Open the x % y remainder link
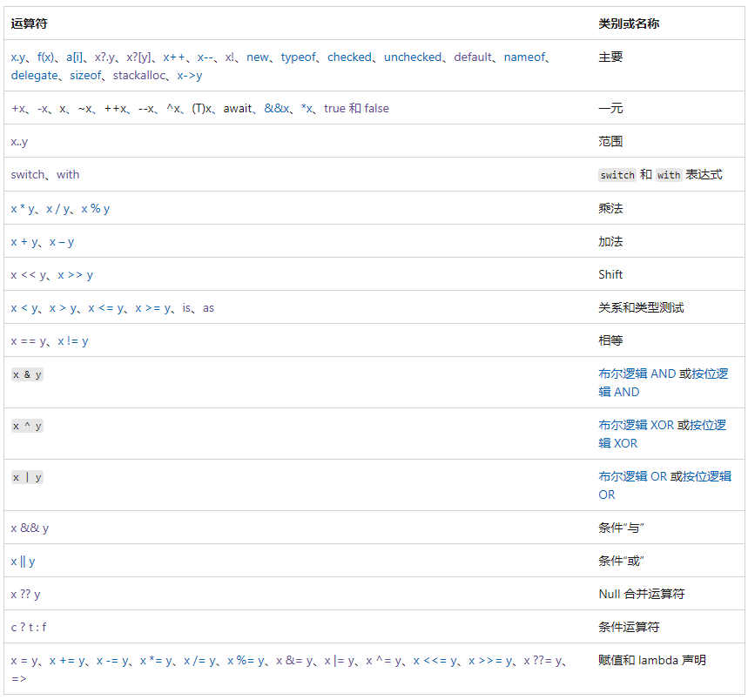The height and width of the screenshot is (700, 748). coord(96,209)
